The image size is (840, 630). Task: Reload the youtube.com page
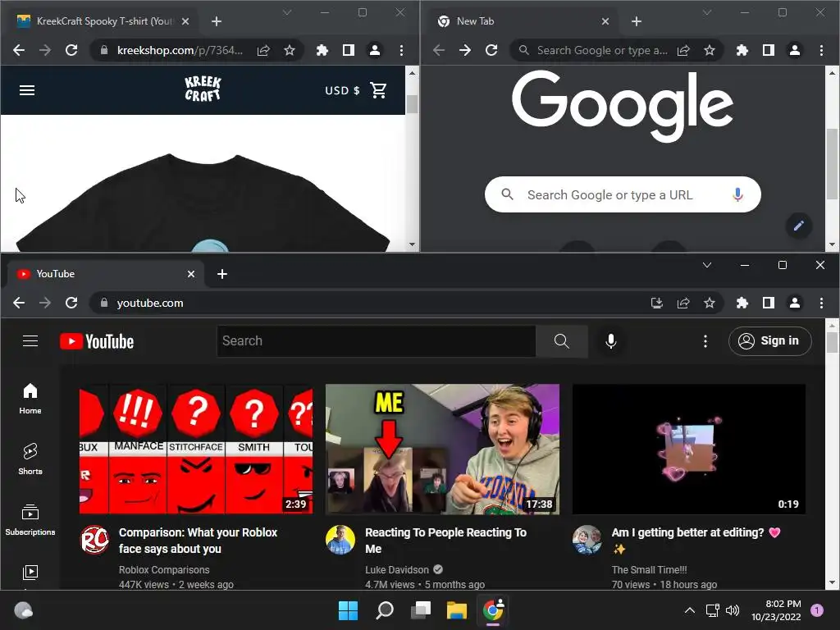(71, 303)
